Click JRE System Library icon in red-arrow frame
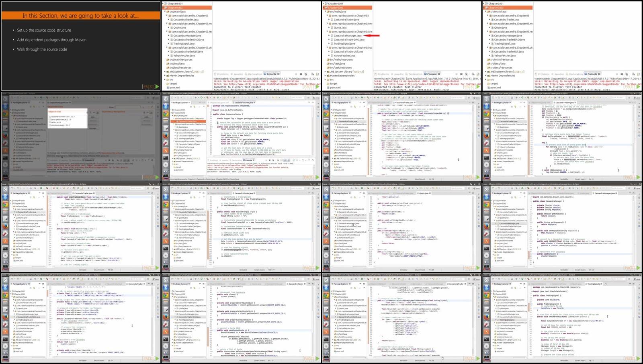 [x=328, y=72]
